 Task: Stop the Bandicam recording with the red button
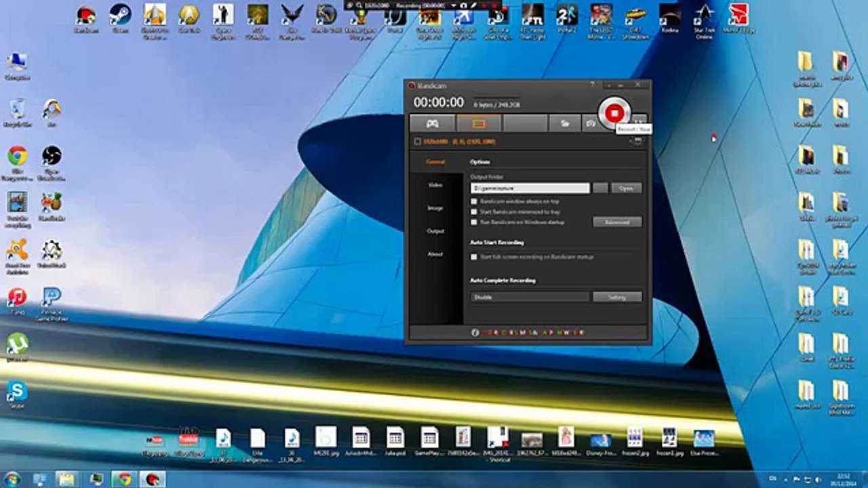[614, 113]
